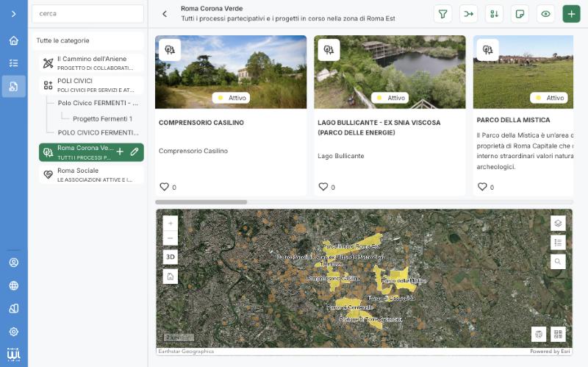Click the map home extent icon
Viewport: 588px width, 367px height.
171,277
